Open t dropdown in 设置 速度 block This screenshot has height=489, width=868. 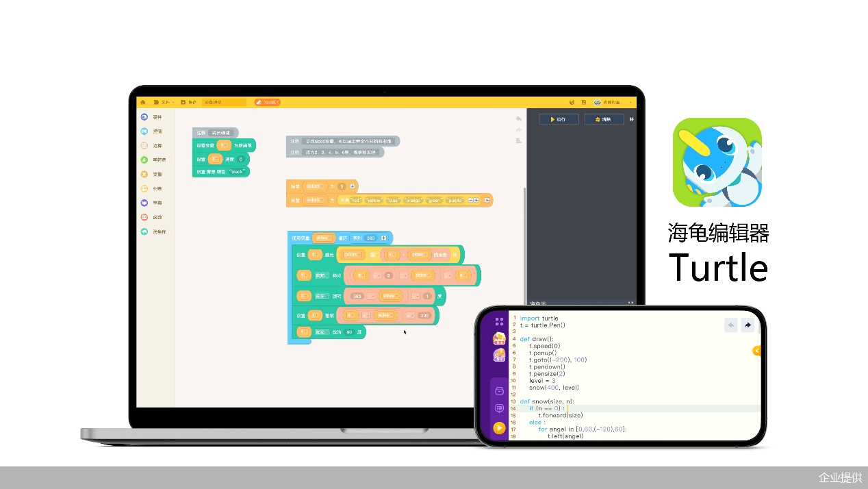[215, 159]
